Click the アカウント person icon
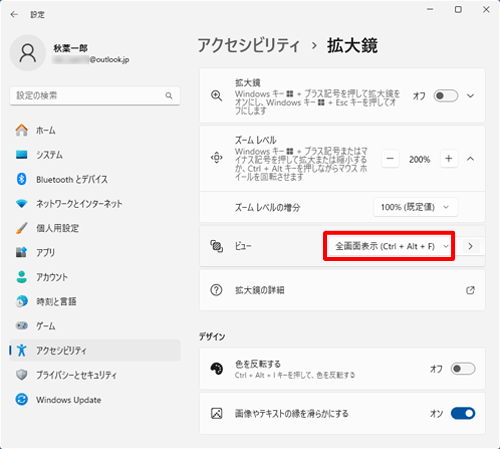 pos(22,277)
